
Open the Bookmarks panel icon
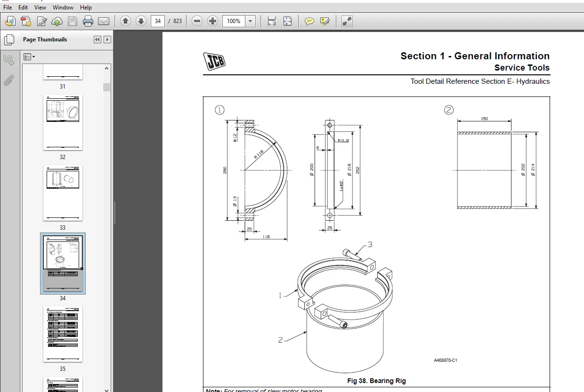(9, 60)
